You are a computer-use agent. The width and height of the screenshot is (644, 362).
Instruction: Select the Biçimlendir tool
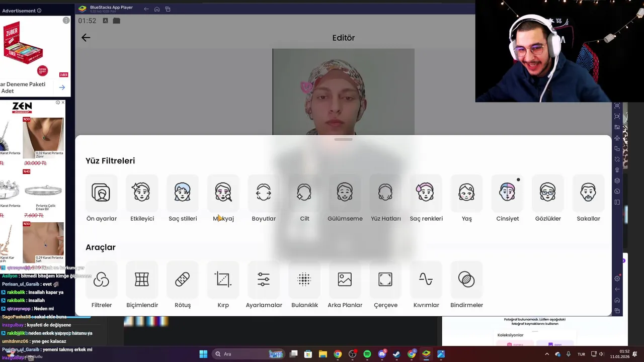point(142,285)
